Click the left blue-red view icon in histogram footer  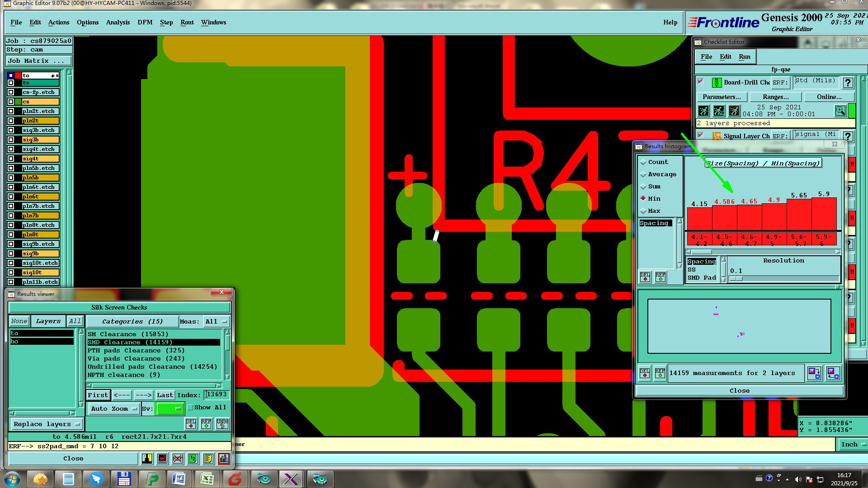point(814,373)
